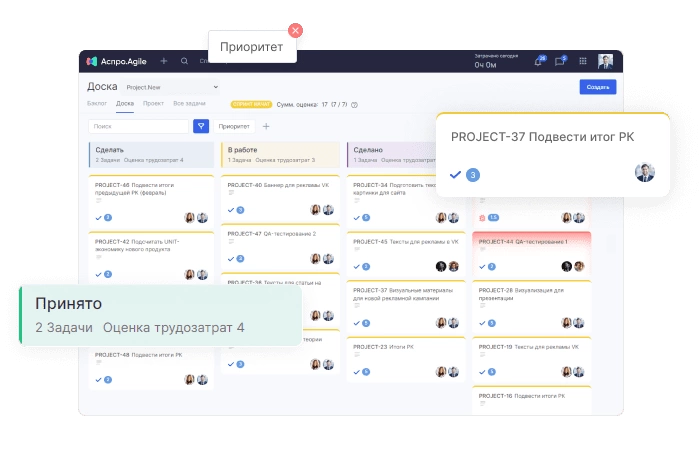
Task: Click the blue filter funnel button
Action: click(201, 126)
